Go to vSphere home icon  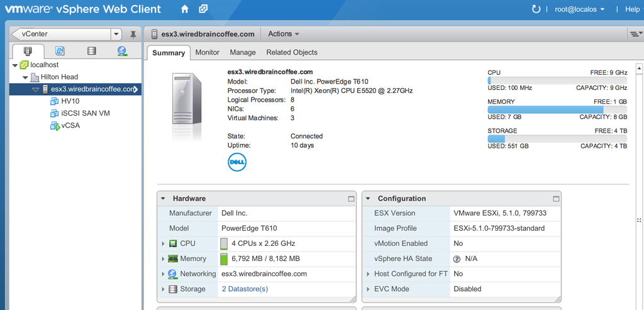click(x=185, y=9)
